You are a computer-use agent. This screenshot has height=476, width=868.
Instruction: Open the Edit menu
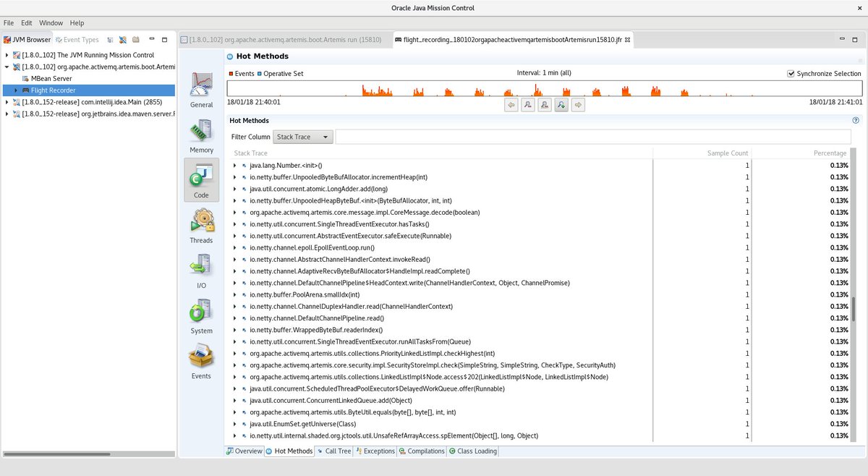27,23
